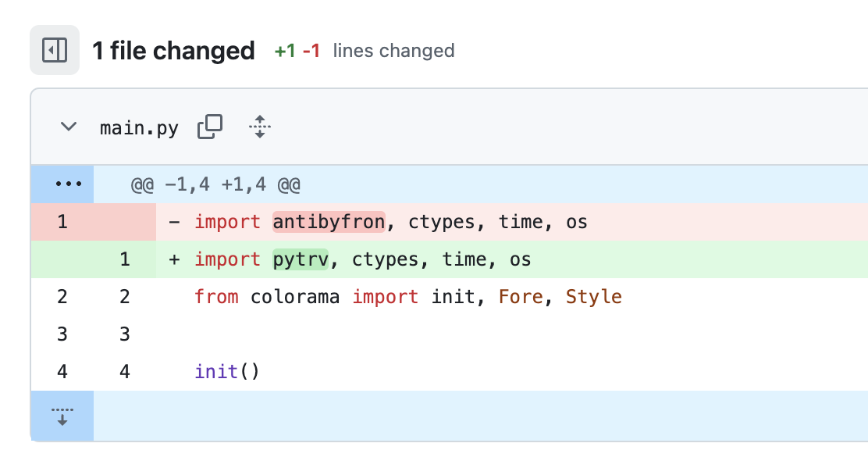
Task: Click the "1 file changed" heading
Action: (x=173, y=51)
